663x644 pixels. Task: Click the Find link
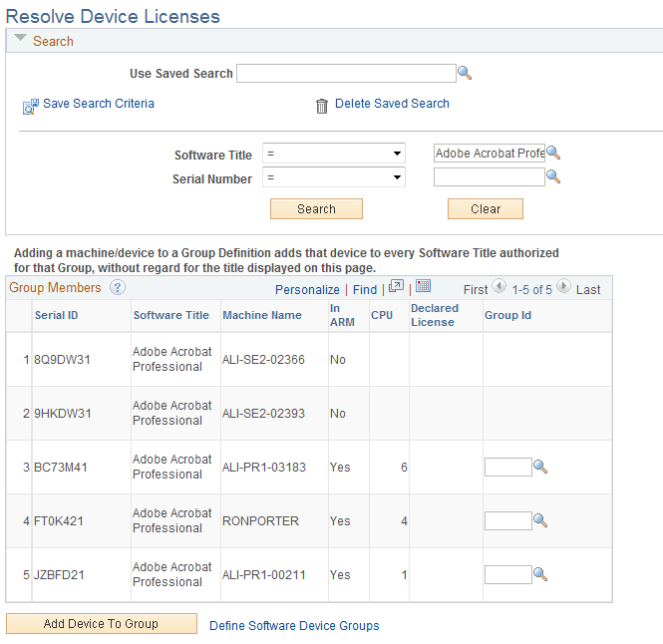coord(365,290)
